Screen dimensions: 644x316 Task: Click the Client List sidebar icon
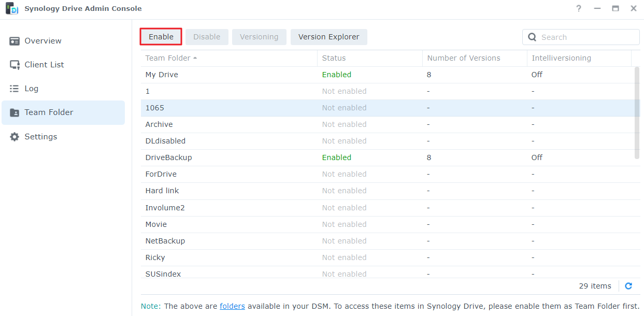pyautogui.click(x=15, y=65)
